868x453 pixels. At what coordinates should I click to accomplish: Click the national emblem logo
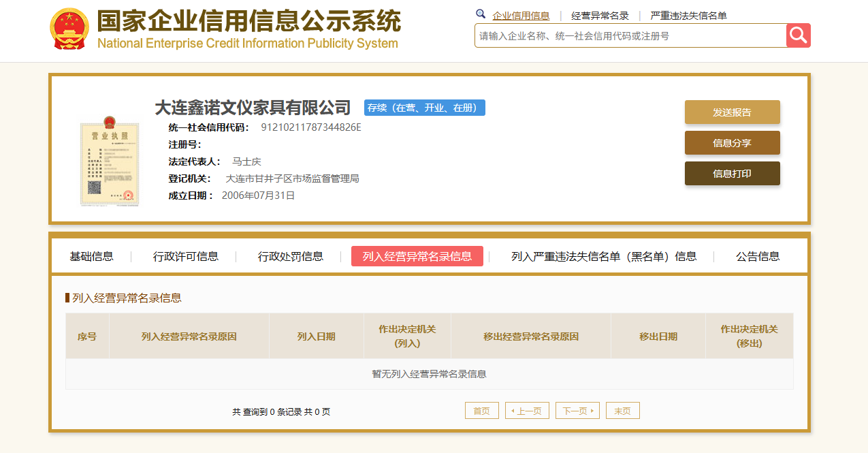point(69,29)
